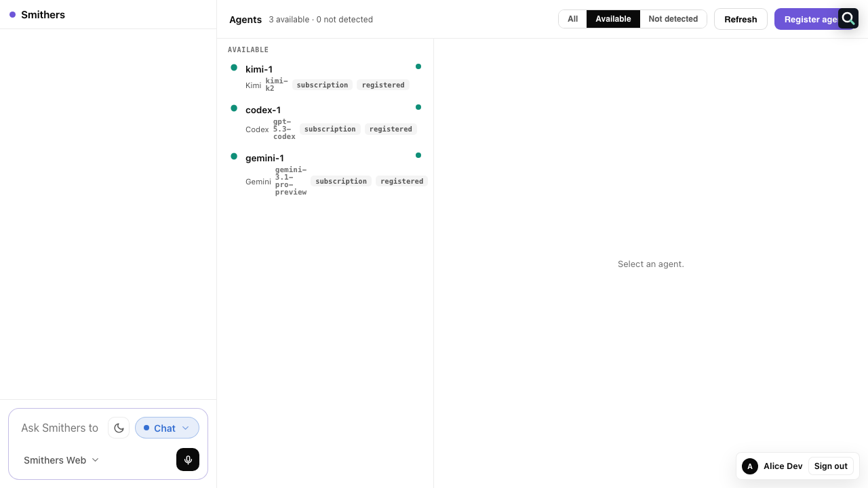Viewport: 868px width, 488px height.
Task: Click the Ask Smithers input field
Action: [60, 428]
